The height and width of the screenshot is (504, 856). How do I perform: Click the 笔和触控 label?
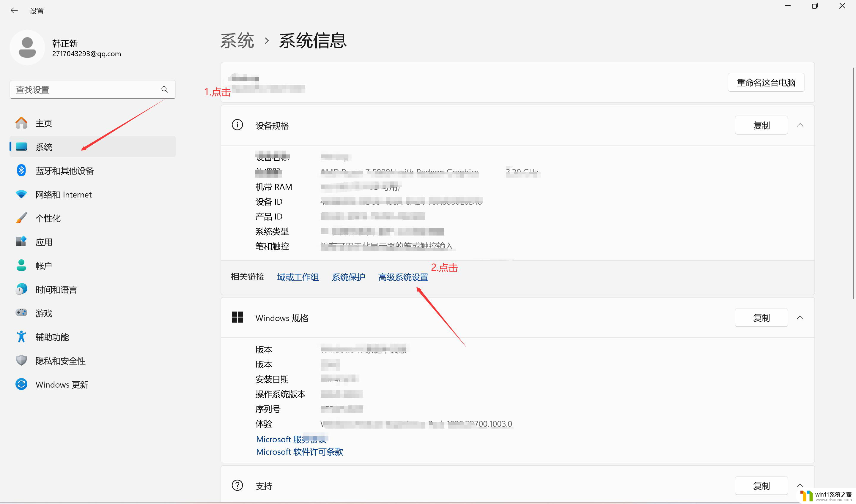coord(272,246)
